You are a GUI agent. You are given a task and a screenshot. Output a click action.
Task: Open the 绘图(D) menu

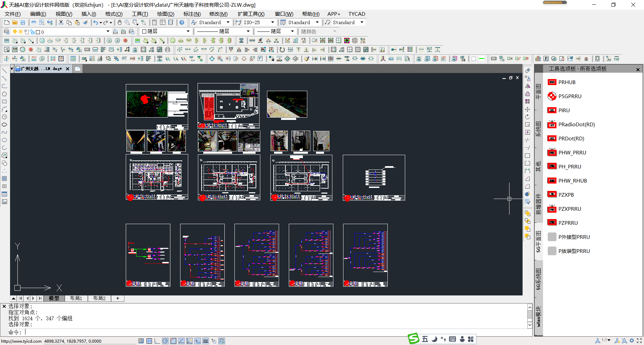(166, 14)
